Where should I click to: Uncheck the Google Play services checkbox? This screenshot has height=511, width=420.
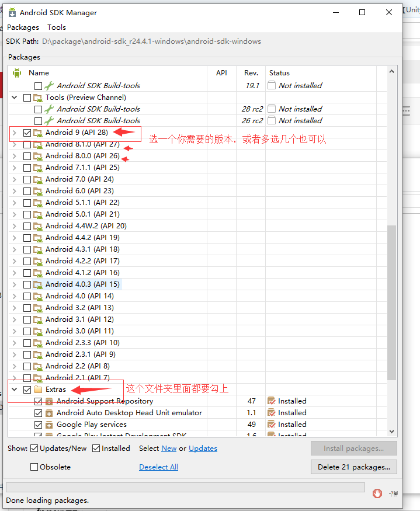38,425
